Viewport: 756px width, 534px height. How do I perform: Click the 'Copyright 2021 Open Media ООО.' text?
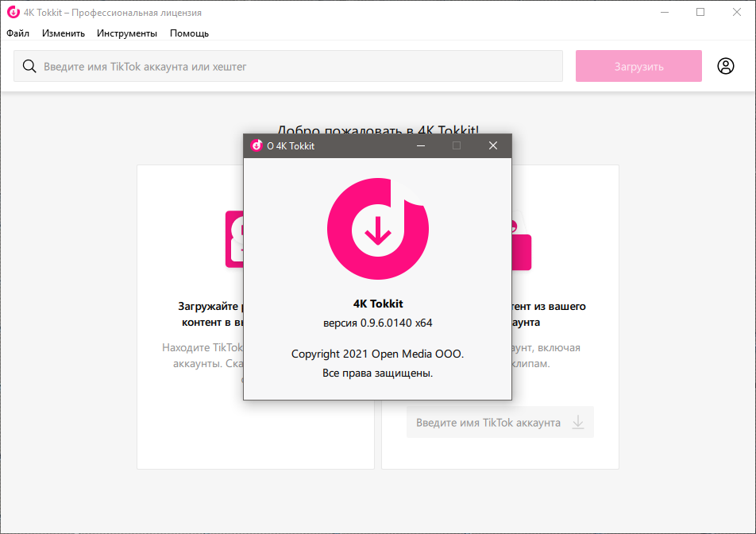[x=377, y=354]
